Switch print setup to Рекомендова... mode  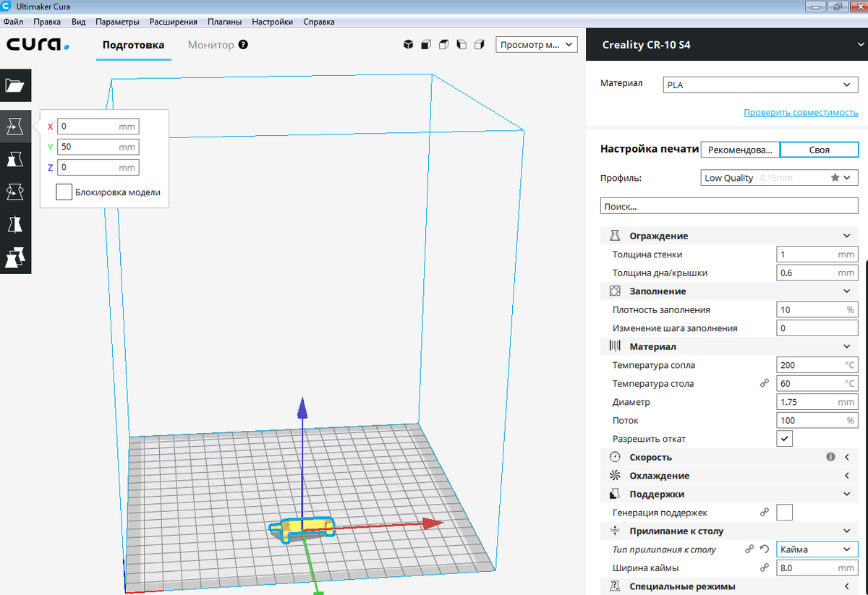click(x=740, y=150)
